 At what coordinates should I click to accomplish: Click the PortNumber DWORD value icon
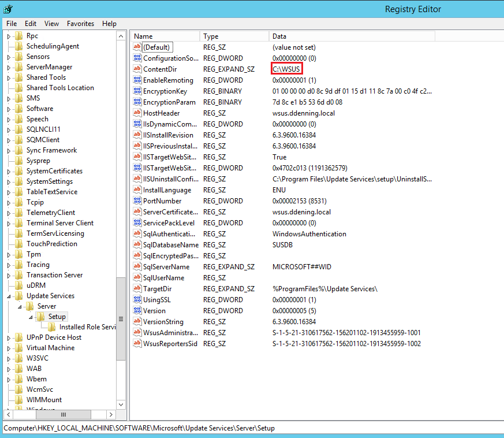pos(137,201)
